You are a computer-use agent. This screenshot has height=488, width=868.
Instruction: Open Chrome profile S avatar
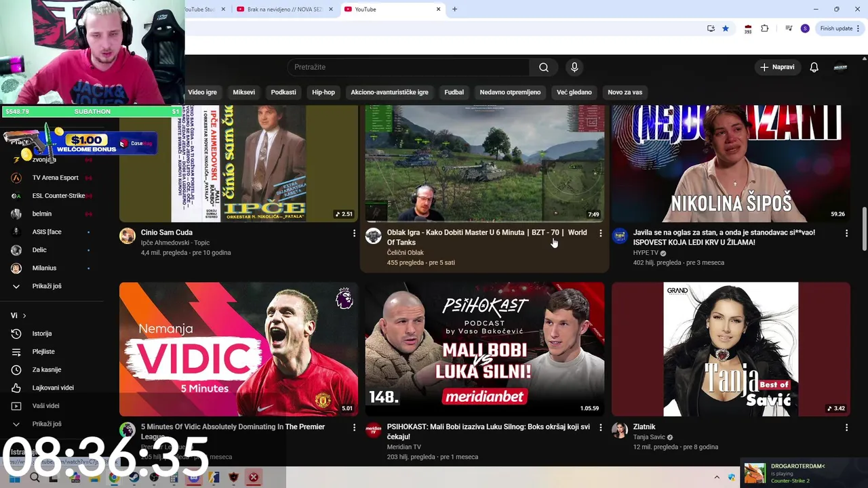click(805, 28)
